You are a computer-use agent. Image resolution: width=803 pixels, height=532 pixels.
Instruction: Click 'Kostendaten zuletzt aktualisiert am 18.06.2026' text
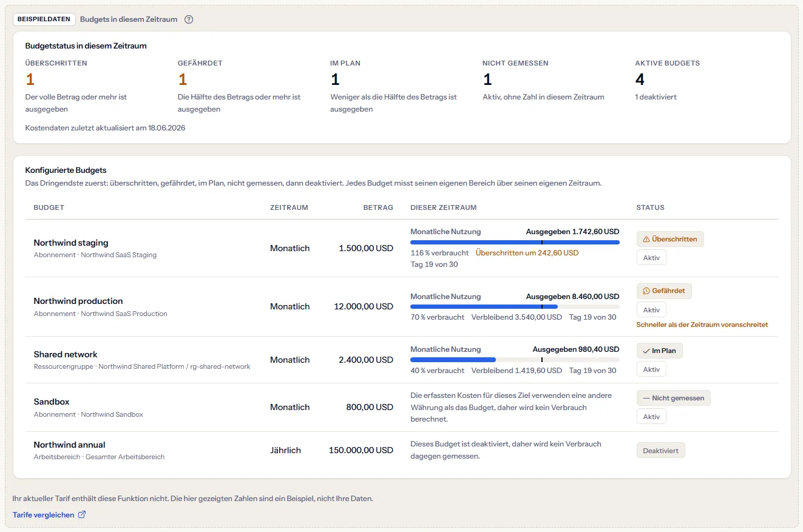(106, 128)
